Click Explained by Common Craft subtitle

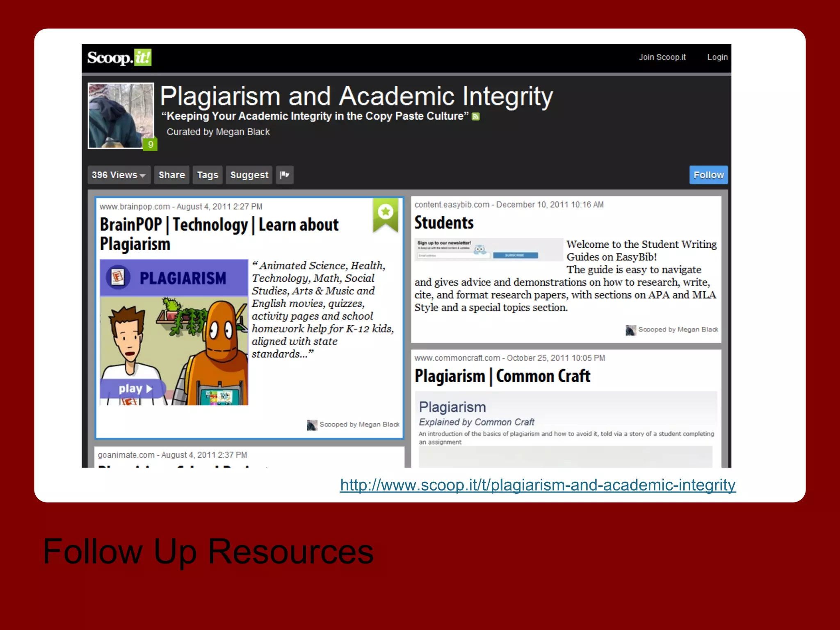tap(477, 422)
